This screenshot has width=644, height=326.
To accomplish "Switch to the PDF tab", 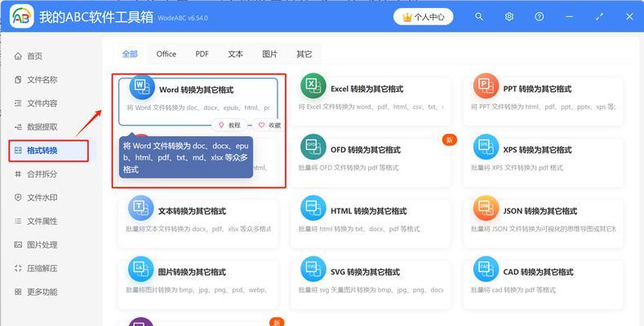I will coord(202,54).
